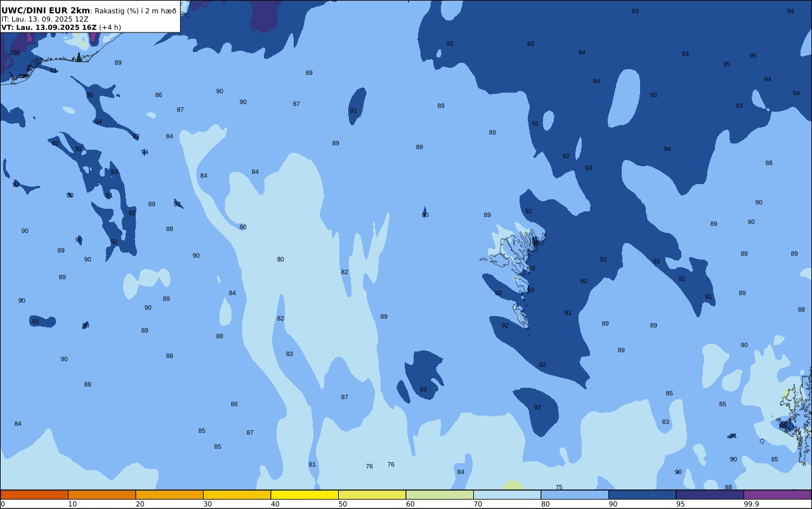This screenshot has height=509, width=812.
Task: Click the purple legend swatch above 99.9
Action: point(777,494)
